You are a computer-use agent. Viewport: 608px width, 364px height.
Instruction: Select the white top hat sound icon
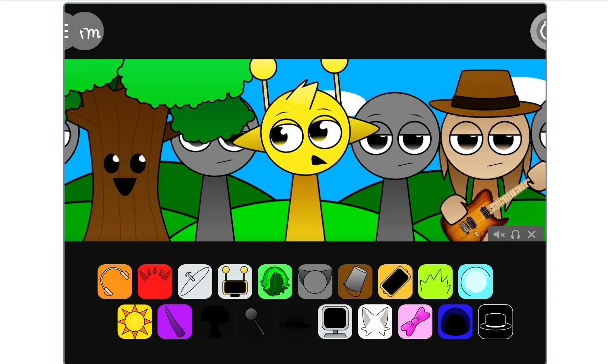(x=495, y=322)
